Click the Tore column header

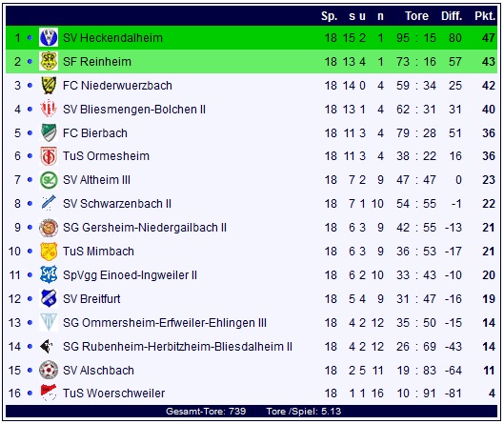tap(416, 16)
